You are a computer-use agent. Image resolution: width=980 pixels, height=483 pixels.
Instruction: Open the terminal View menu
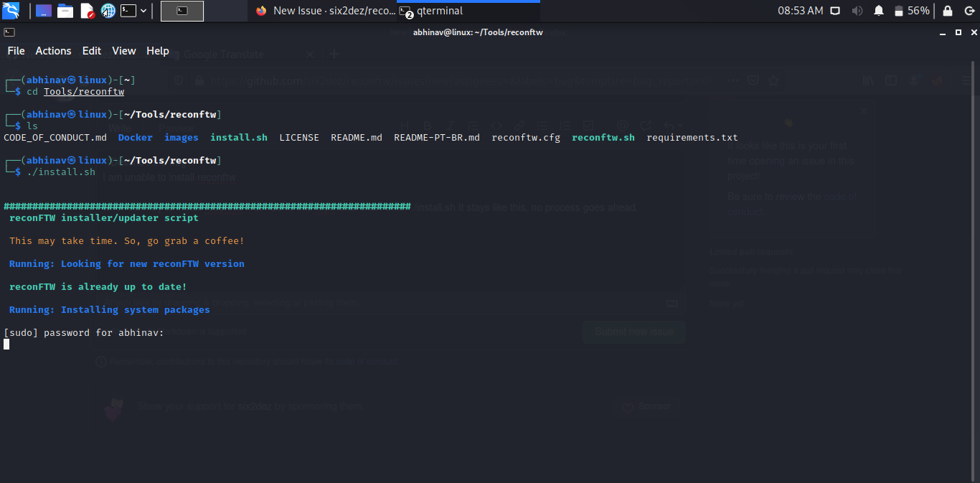(124, 51)
